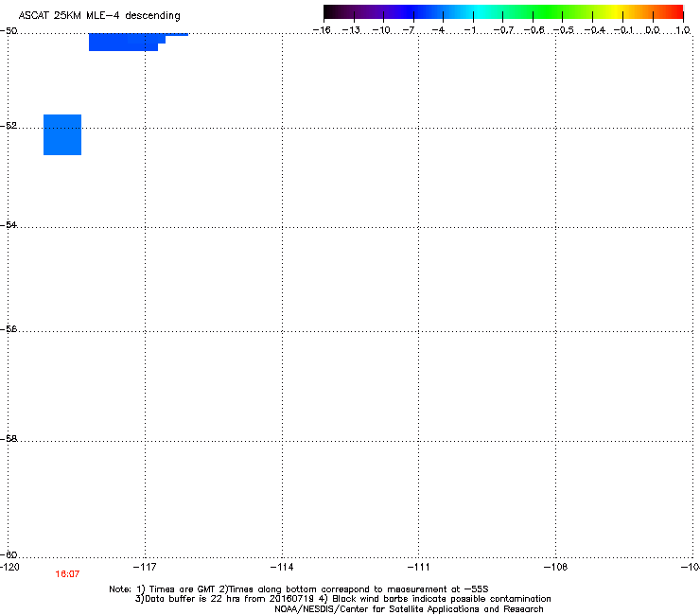Click the -60 latitude axis label
This screenshot has height=615, width=700.
[x=9, y=554]
